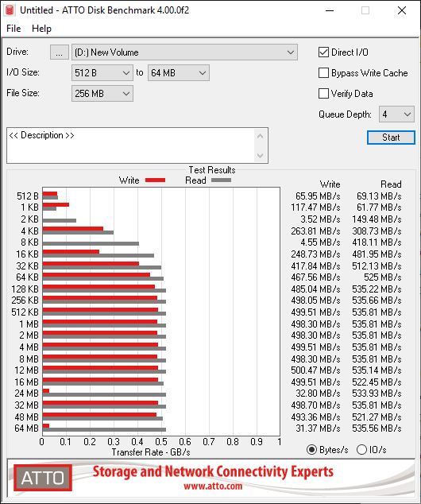Click the 500.47 MB/s write value

pyautogui.click(x=315, y=370)
